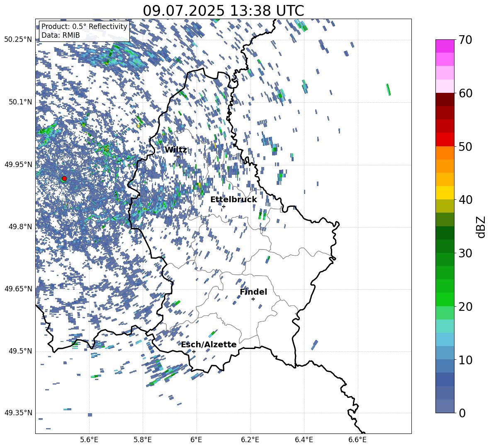
Task: Click the 'Product: 0.5° Reflectivity' legend text
Action: pyautogui.click(x=84, y=26)
